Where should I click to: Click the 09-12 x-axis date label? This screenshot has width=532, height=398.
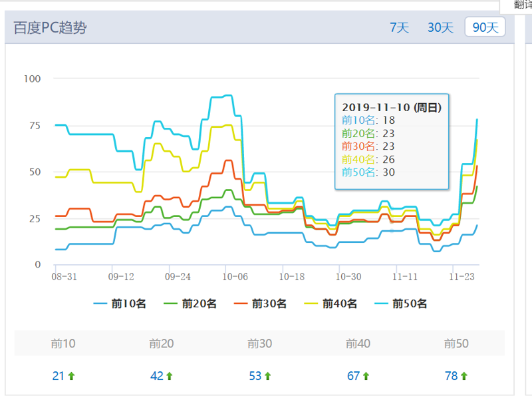(x=121, y=277)
